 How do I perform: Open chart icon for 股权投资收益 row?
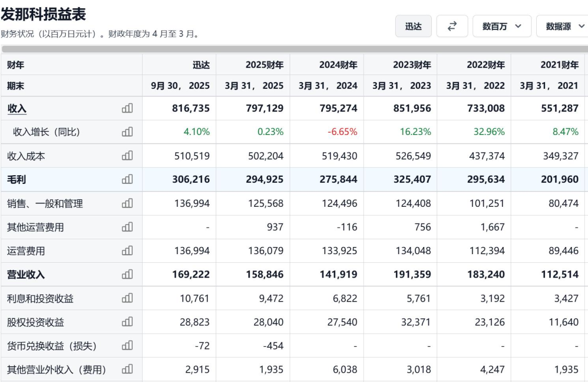tap(127, 322)
